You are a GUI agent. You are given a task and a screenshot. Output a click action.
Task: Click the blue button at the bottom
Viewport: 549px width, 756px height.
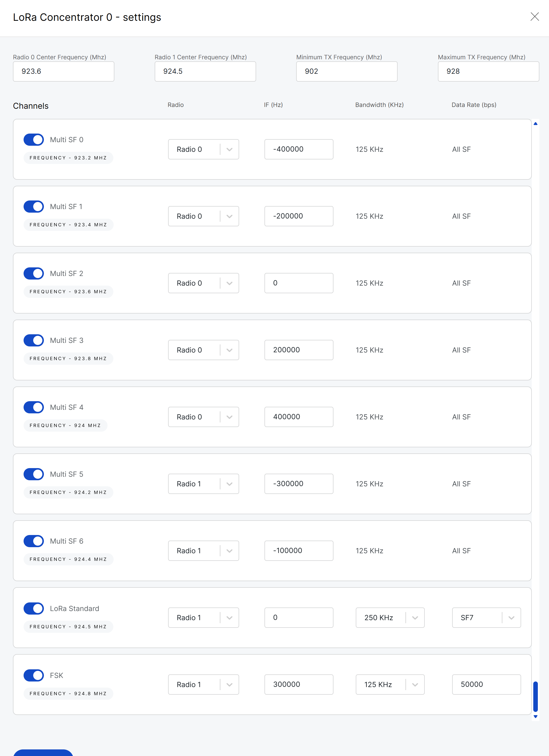pos(43,753)
